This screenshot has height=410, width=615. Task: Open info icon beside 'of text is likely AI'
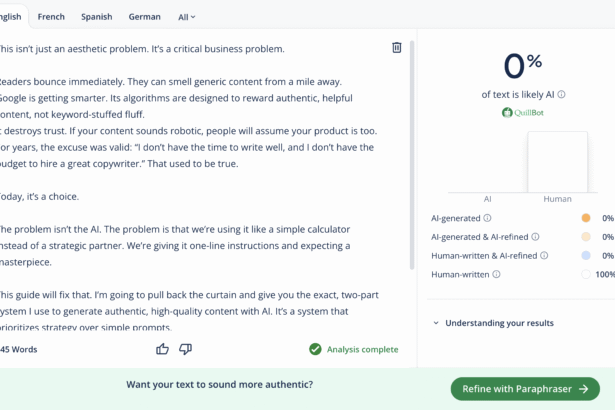click(x=561, y=95)
